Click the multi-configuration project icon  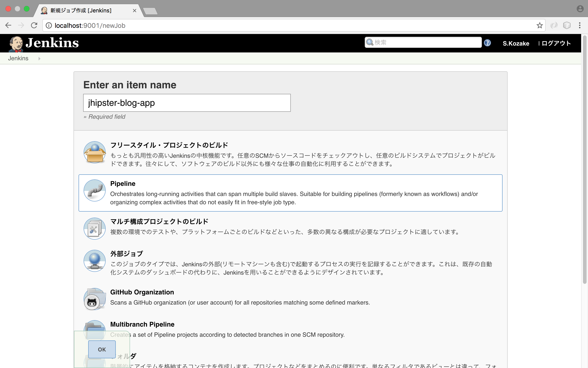[x=95, y=229]
